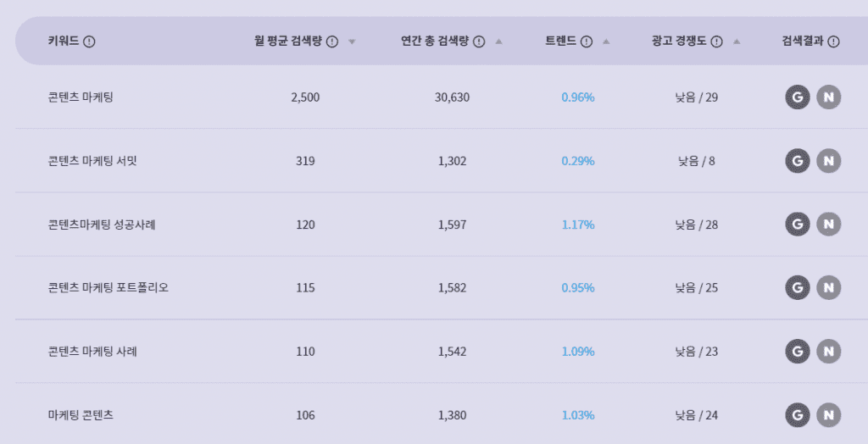Click info icon beside 검색결과 header
Screen dimensions: 868x444
coord(834,42)
